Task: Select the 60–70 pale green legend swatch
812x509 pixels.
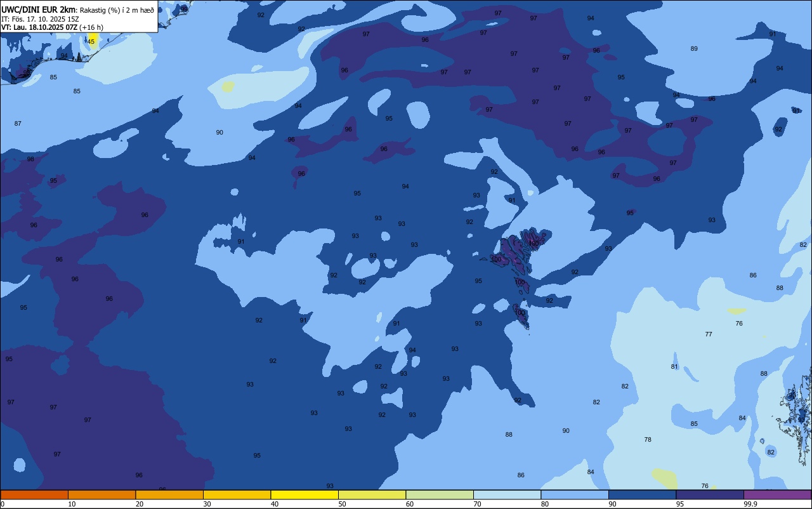Action: [x=440, y=494]
